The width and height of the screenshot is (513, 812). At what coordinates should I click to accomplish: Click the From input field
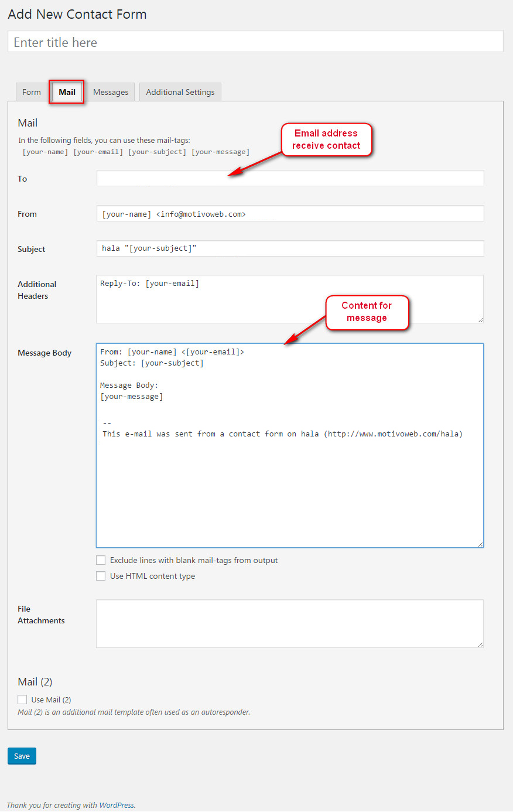(290, 214)
